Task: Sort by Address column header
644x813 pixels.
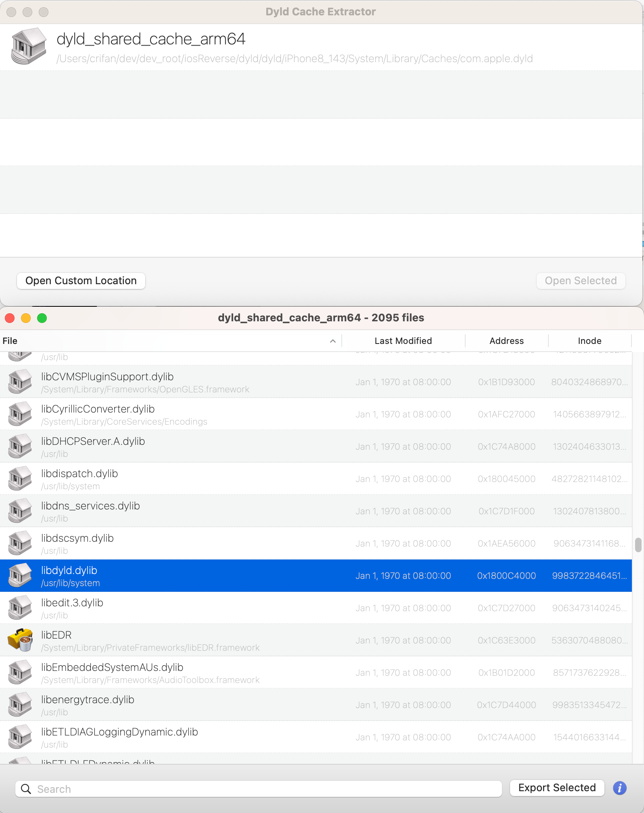Action: (506, 341)
